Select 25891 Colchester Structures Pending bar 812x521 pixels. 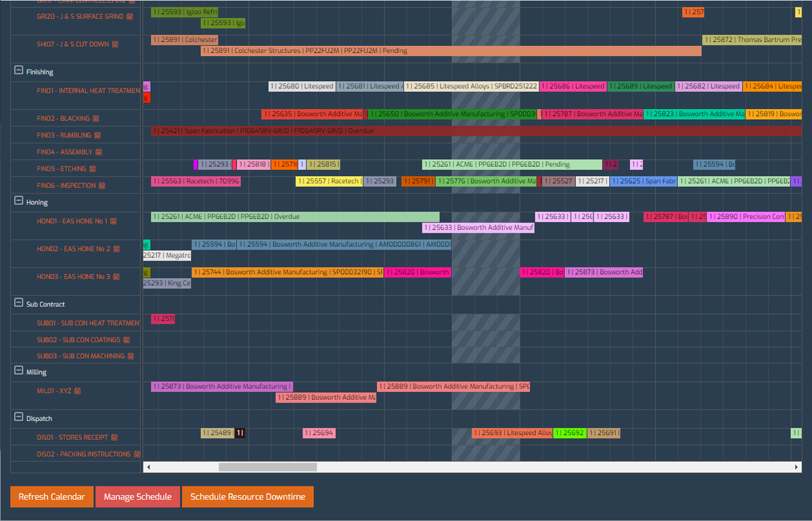(451, 51)
